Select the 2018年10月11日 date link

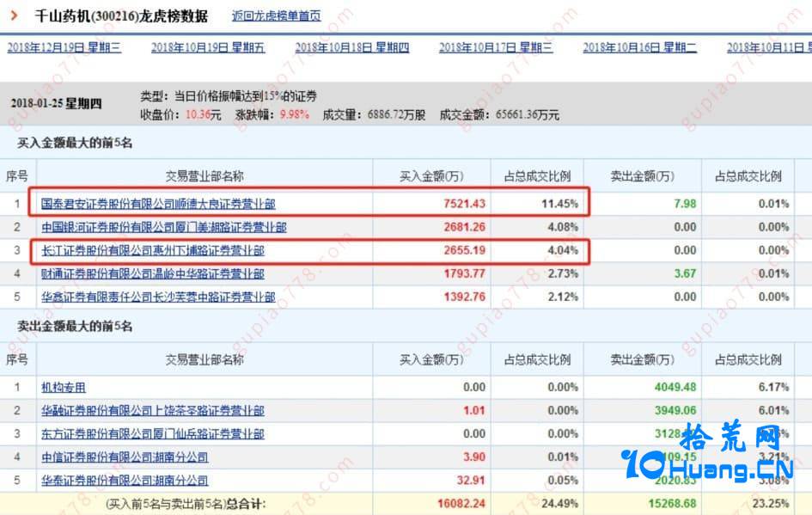(769, 47)
